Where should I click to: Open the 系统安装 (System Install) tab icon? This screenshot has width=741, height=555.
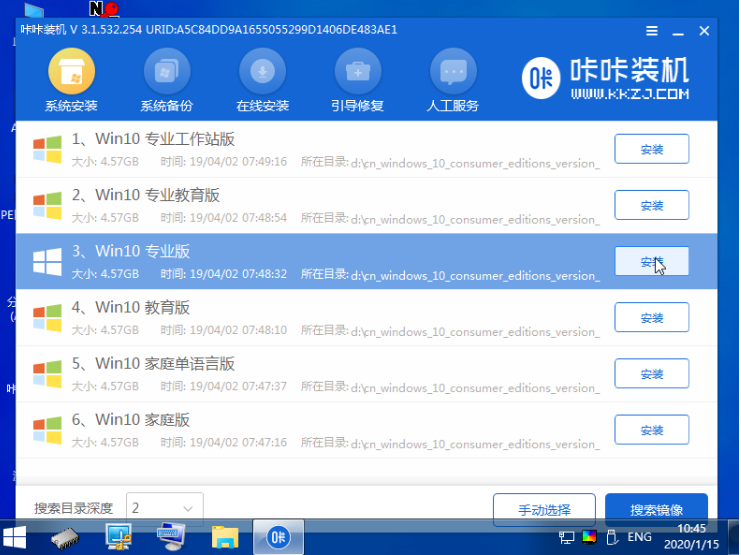(x=71, y=72)
